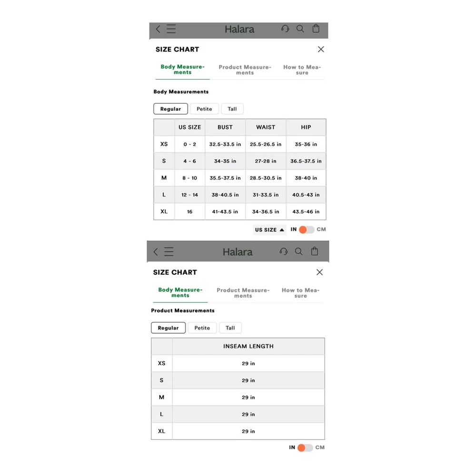Select Tall fit above the bust/waist/hip table
The width and height of the screenshot is (476, 476).
pos(232,109)
